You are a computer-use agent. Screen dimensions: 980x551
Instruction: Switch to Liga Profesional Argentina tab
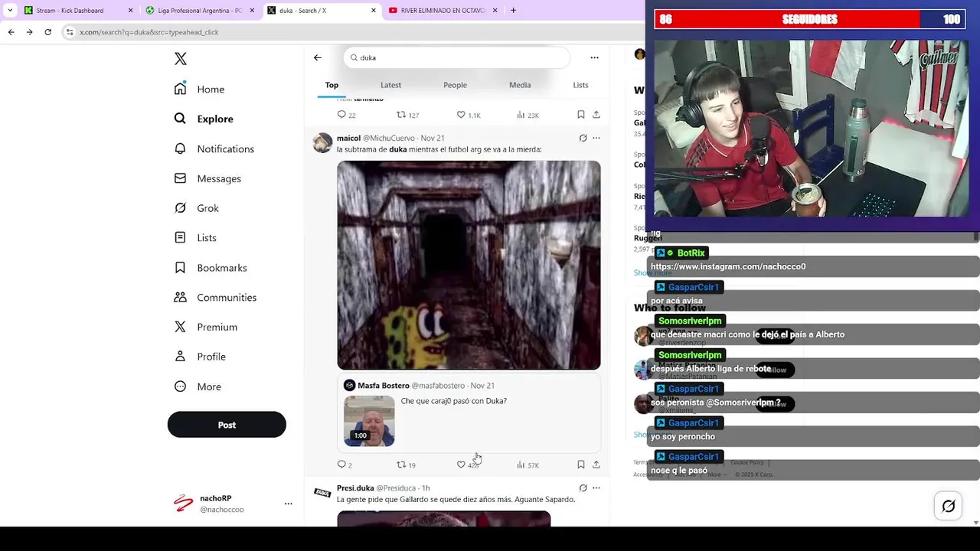pyautogui.click(x=201, y=11)
